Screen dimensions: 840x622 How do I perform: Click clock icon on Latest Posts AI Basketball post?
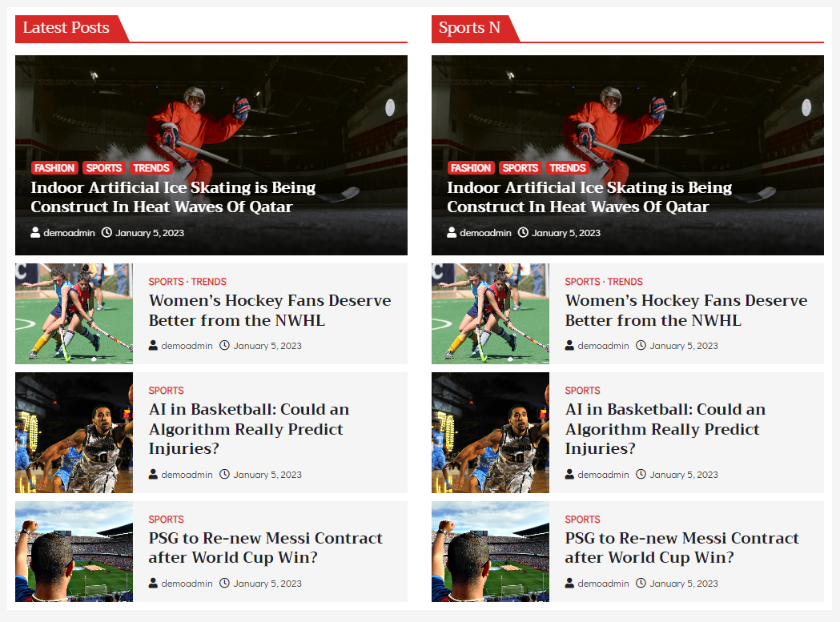[x=224, y=474]
